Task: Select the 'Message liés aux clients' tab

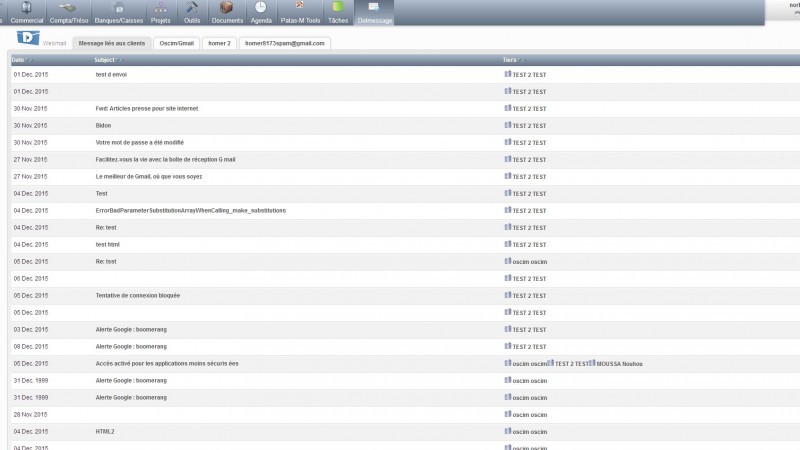Action: (x=112, y=43)
